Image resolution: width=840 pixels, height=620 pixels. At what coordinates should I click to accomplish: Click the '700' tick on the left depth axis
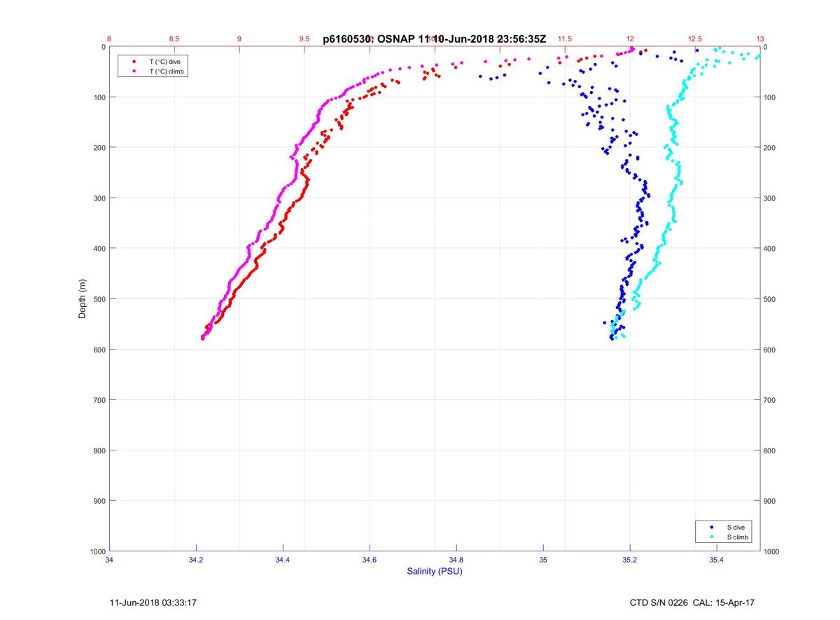click(99, 400)
